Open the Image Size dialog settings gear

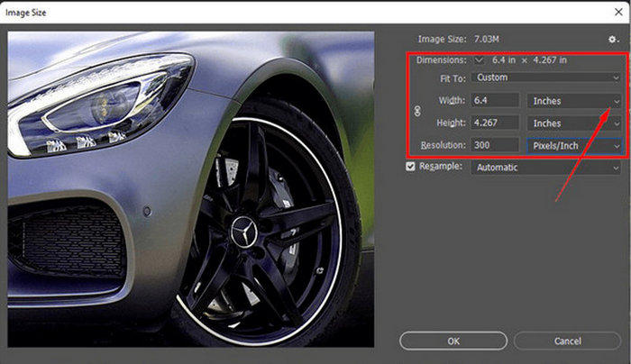[x=613, y=40]
